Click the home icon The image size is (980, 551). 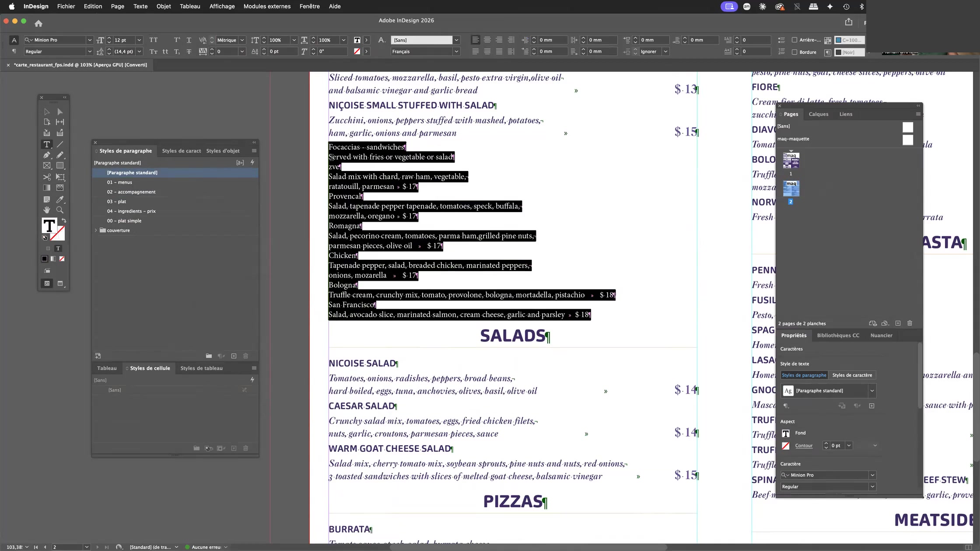[x=38, y=23]
